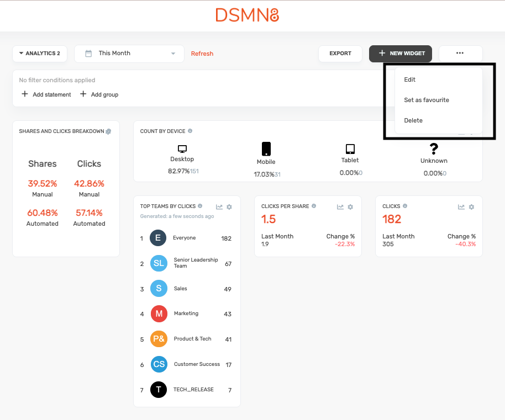Image resolution: width=505 pixels, height=420 pixels.
Task: Click the TECH_RELEASE T avatar
Action: point(159,390)
